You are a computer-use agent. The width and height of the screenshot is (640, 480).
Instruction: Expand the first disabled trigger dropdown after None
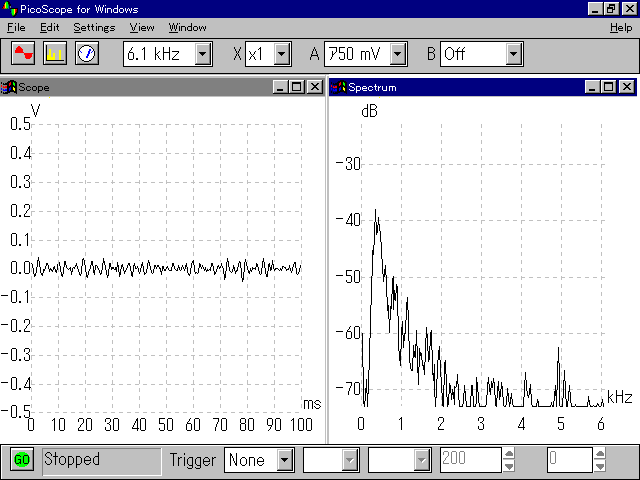[350, 460]
